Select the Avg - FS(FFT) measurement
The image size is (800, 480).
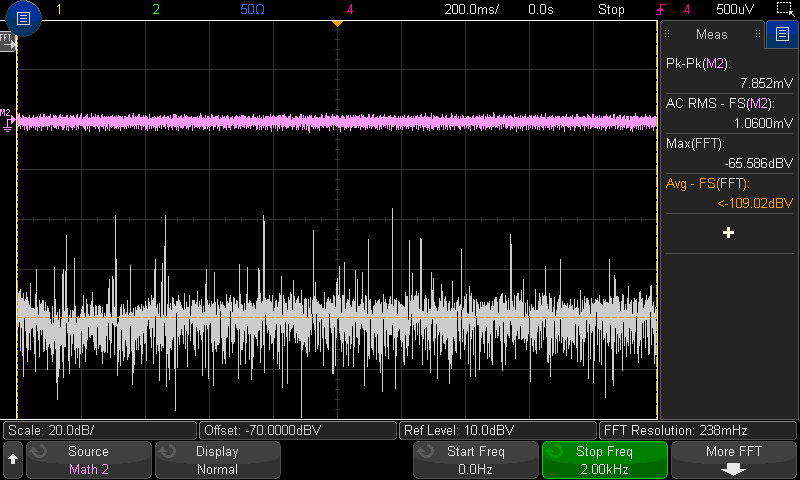pos(729,193)
